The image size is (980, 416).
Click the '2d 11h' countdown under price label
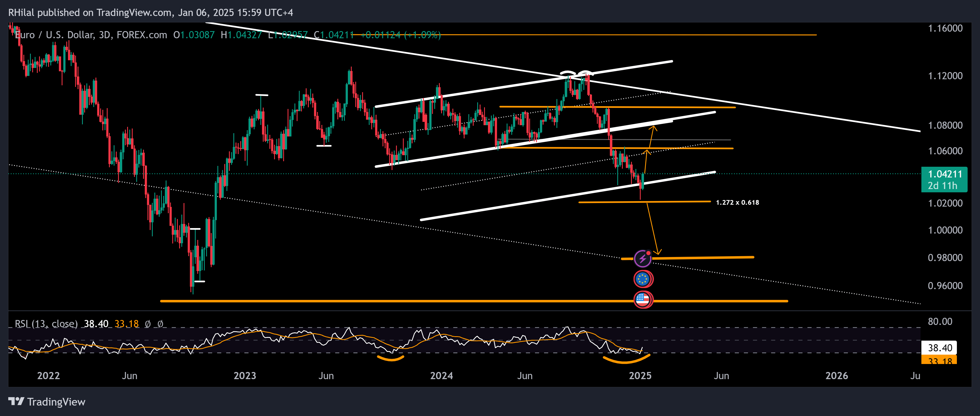coord(942,185)
